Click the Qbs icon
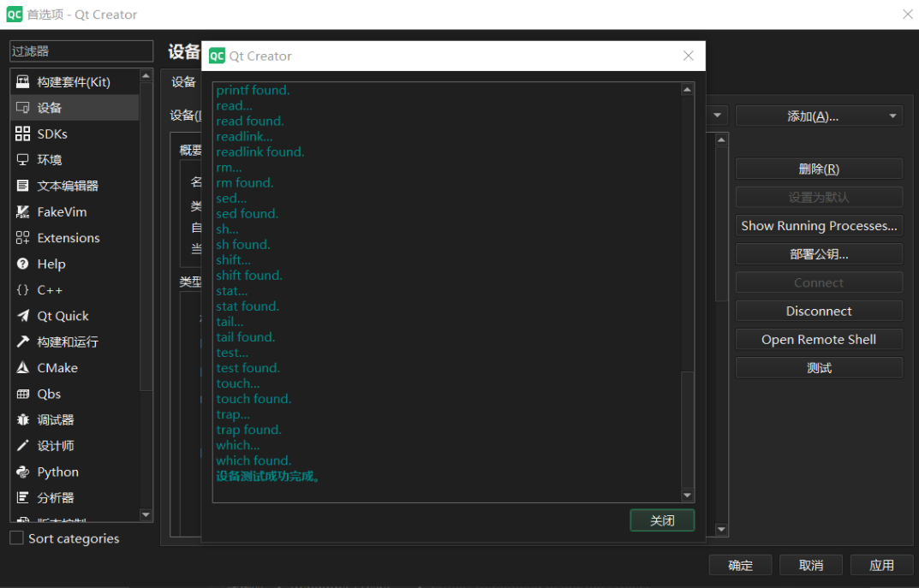The image size is (919, 588). click(23, 395)
